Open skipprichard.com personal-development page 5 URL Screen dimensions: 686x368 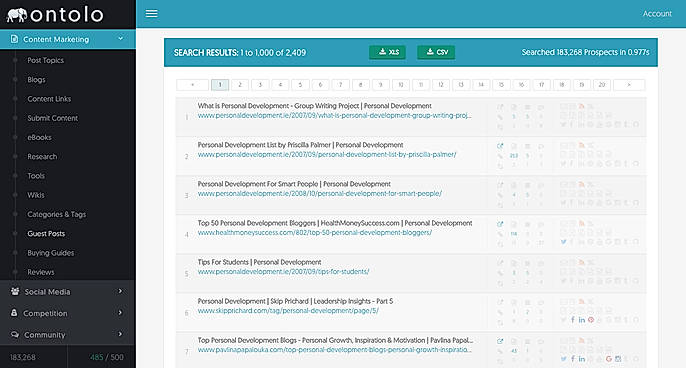coord(288,311)
